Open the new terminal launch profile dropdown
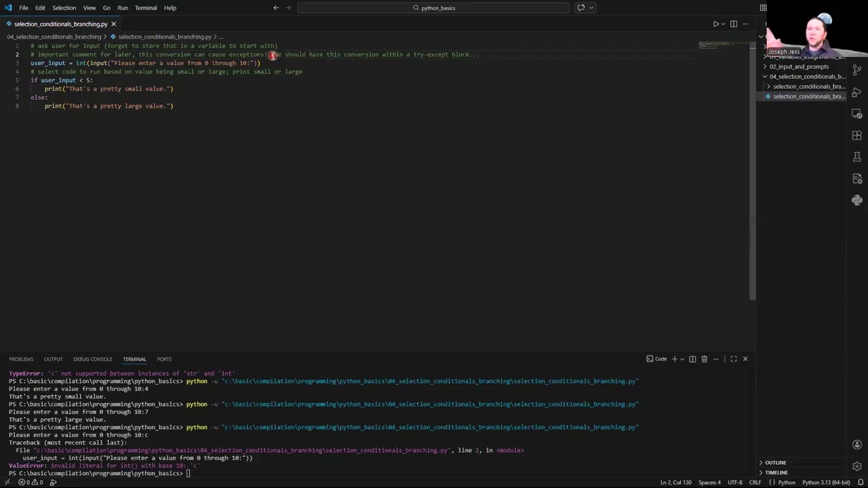Image resolution: width=868 pixels, height=488 pixels. pyautogui.click(x=682, y=359)
